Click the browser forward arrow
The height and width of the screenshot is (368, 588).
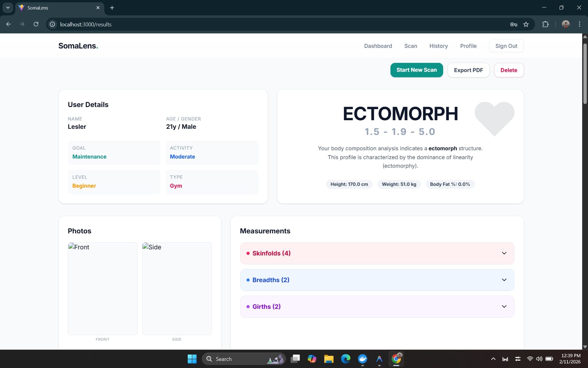coord(22,24)
